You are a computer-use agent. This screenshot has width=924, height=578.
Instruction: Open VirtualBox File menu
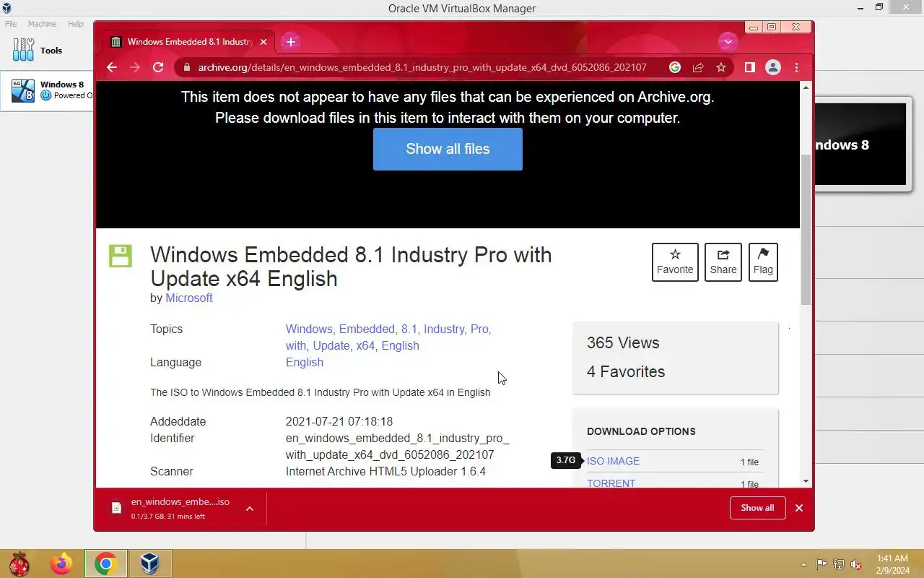click(11, 24)
